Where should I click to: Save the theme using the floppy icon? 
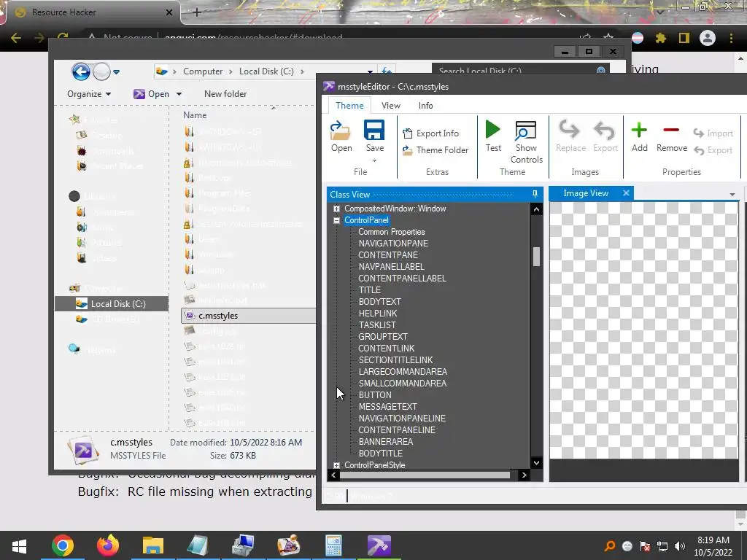(374, 130)
